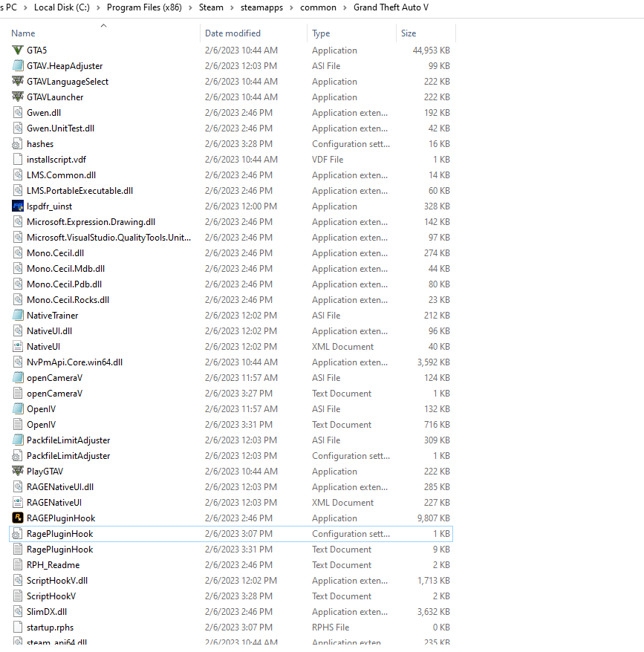Sort files by the Size column header

click(409, 33)
